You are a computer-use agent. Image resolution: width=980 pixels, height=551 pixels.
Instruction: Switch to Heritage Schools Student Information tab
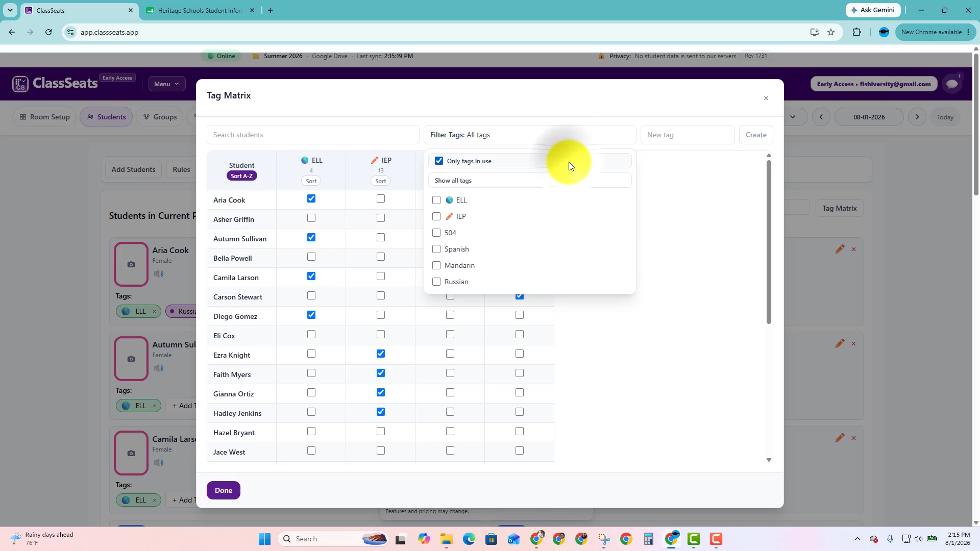point(200,10)
